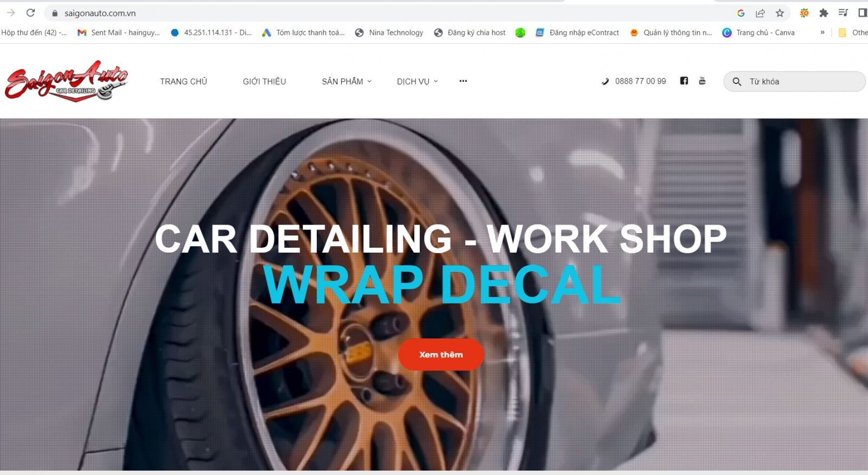868x475 pixels.
Task: Open the Hộp thư đến (42) bookmark
Action: tap(34, 33)
